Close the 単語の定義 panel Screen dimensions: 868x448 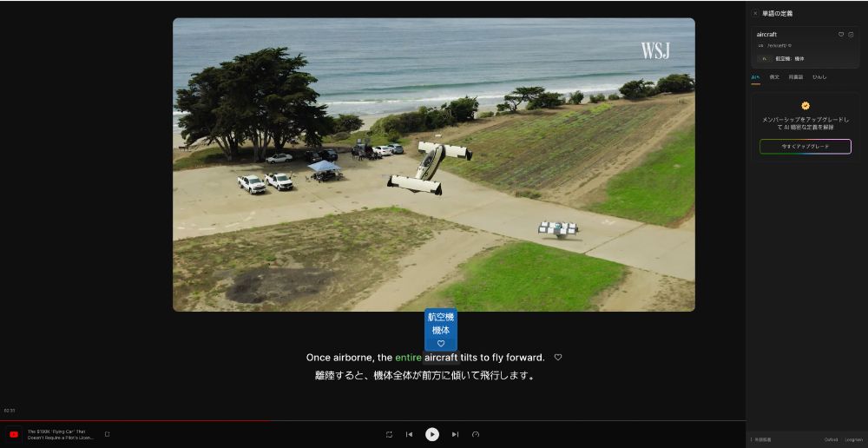(x=755, y=13)
